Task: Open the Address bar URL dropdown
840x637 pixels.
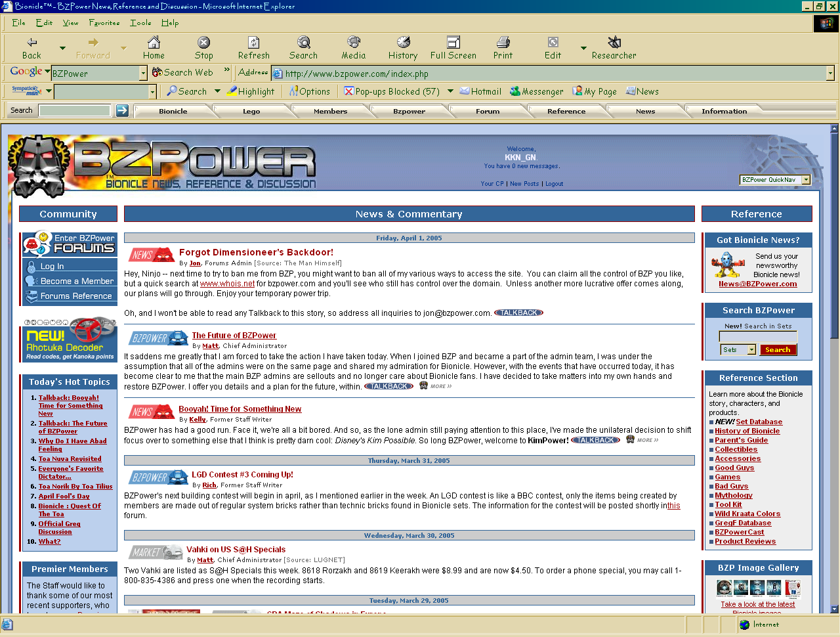Action: coord(830,73)
